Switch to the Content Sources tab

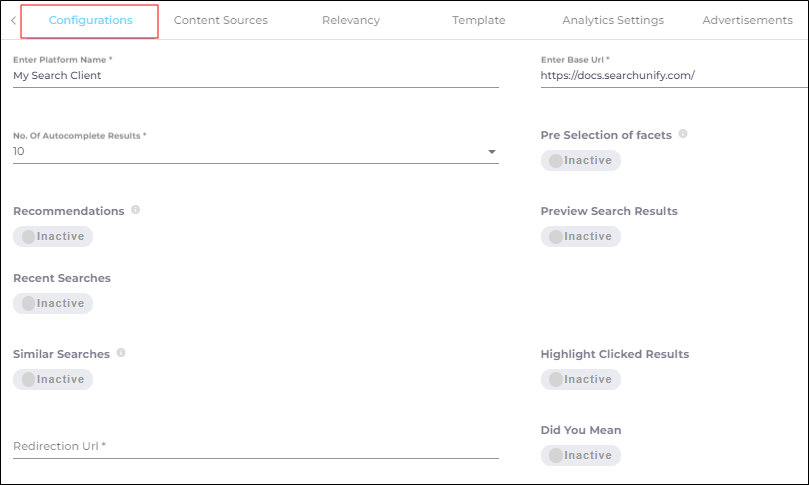point(220,21)
